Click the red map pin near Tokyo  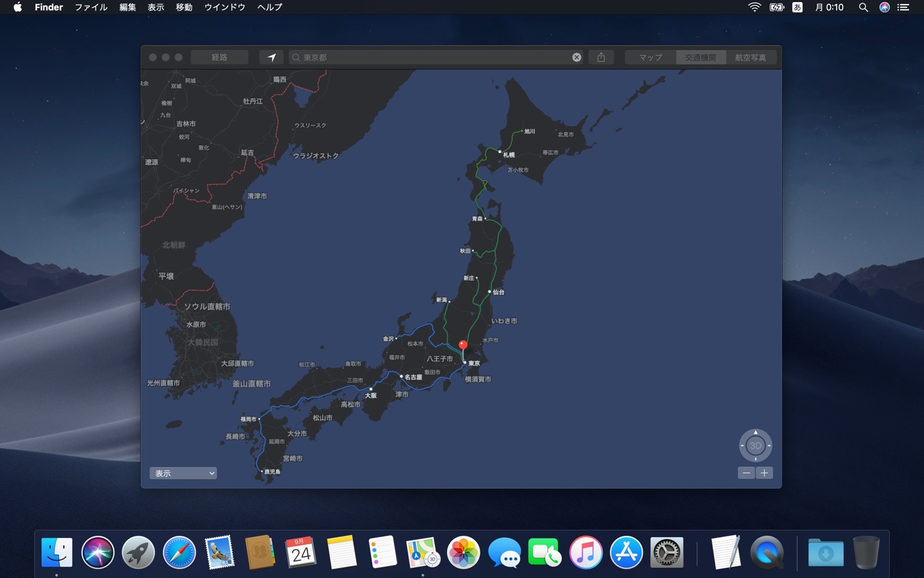click(x=463, y=345)
